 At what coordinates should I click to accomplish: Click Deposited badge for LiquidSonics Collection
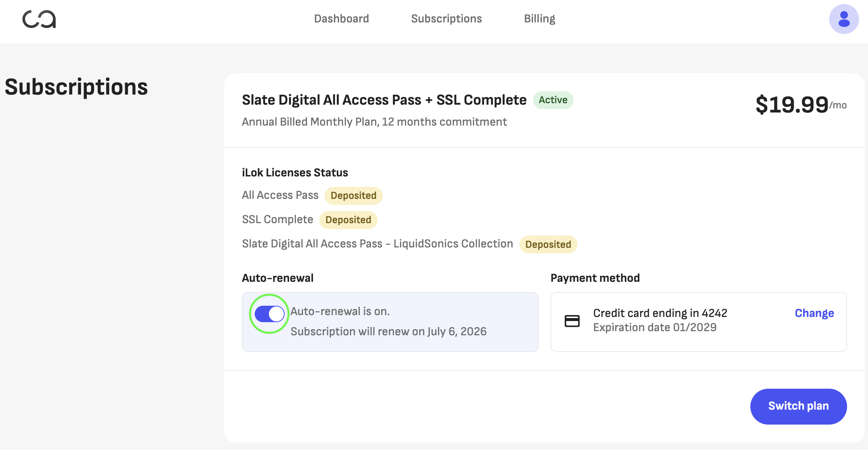(x=548, y=244)
